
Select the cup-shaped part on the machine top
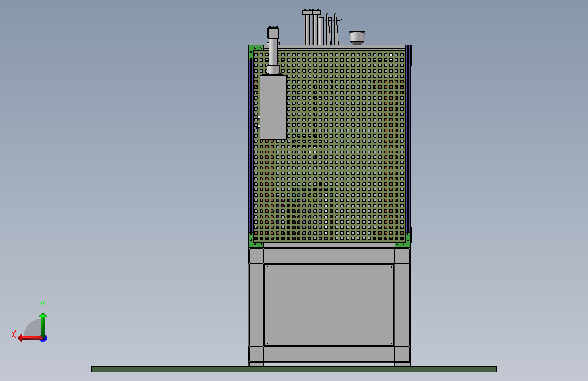click(x=357, y=38)
